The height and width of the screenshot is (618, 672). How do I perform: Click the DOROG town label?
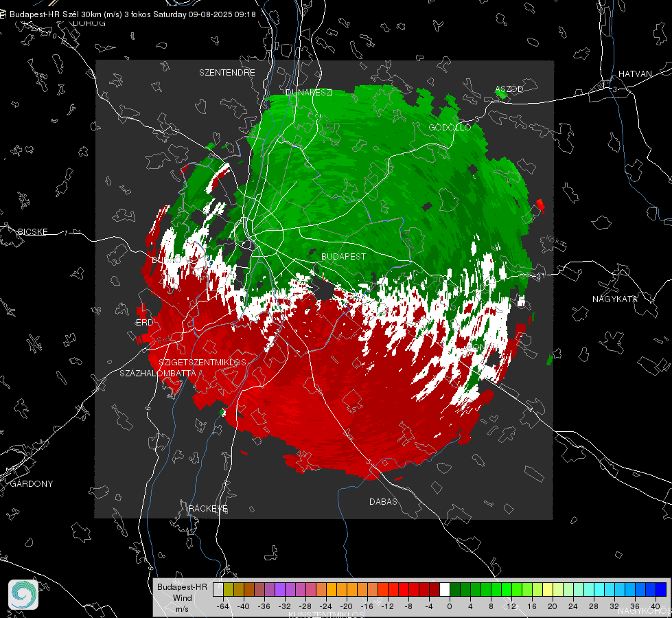89,23
